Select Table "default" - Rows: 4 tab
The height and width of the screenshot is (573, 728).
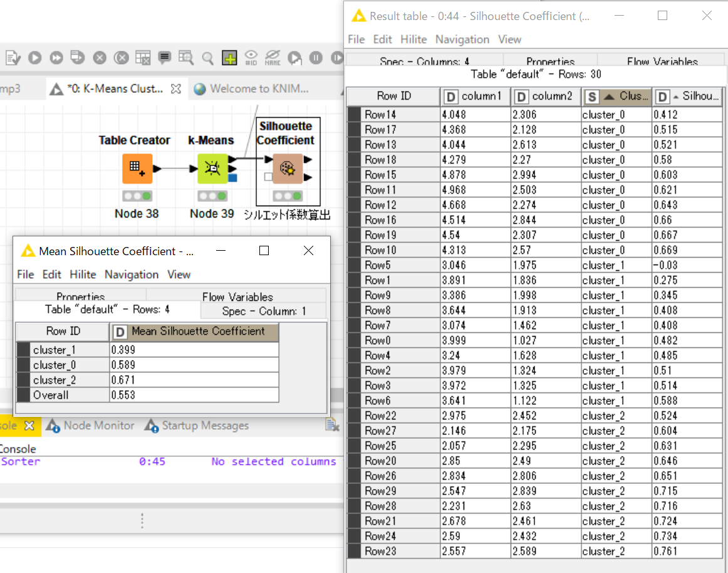(x=107, y=310)
